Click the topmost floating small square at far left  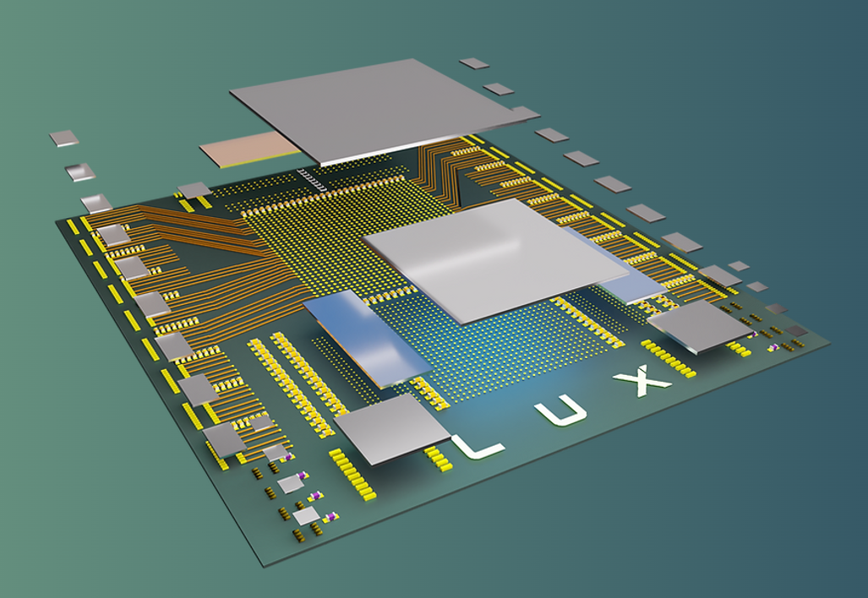63,139
